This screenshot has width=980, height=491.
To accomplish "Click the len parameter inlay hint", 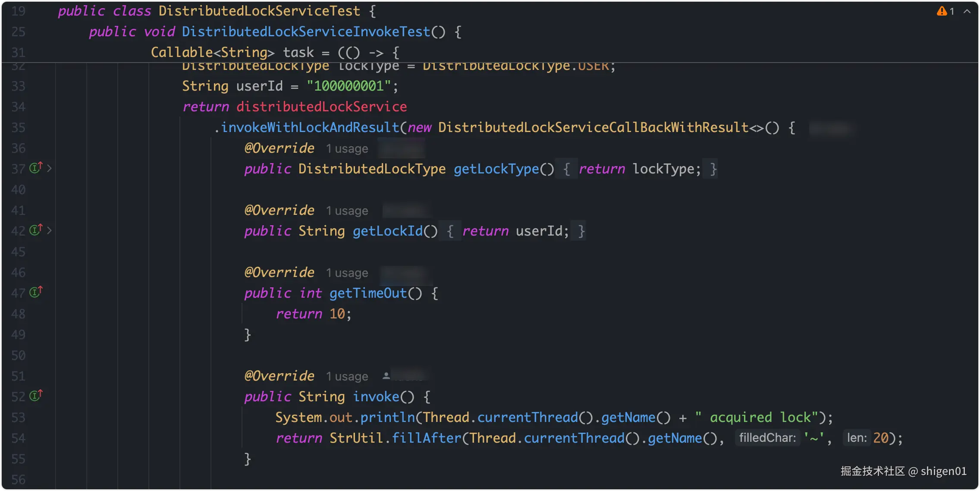I will point(856,438).
